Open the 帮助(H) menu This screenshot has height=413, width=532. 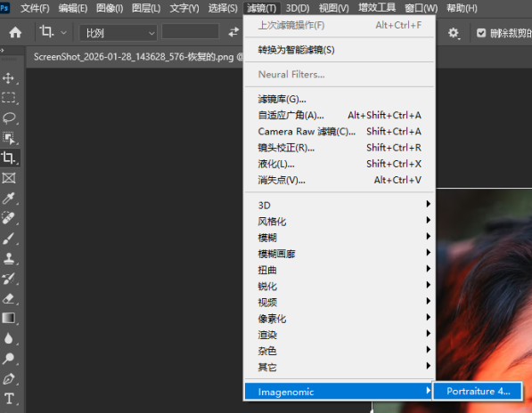coord(462,8)
